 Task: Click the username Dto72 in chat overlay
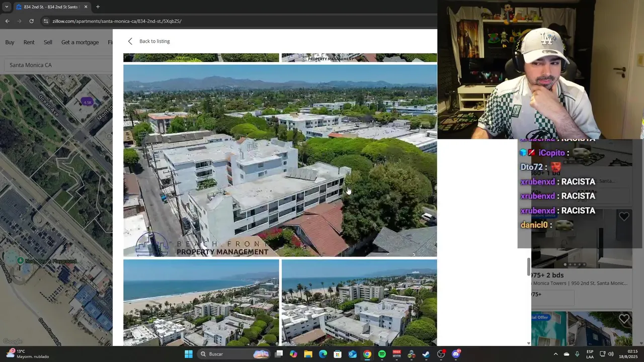(x=532, y=167)
